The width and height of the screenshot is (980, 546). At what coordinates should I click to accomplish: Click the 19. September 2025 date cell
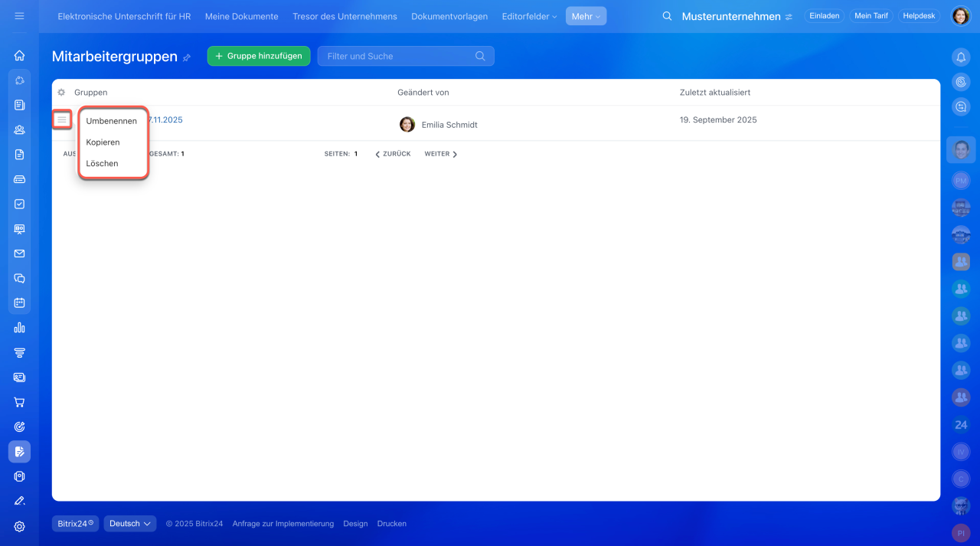pyautogui.click(x=718, y=120)
